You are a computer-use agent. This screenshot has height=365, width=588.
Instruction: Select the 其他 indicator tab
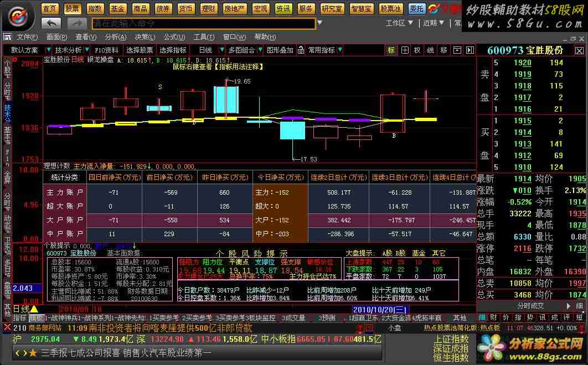click(x=460, y=318)
